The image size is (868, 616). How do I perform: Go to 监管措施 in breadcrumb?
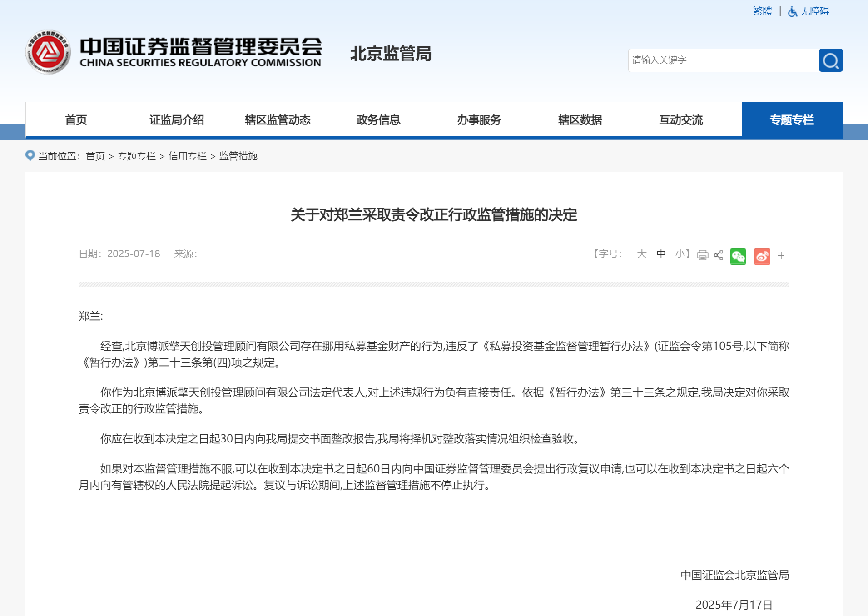[238, 156]
